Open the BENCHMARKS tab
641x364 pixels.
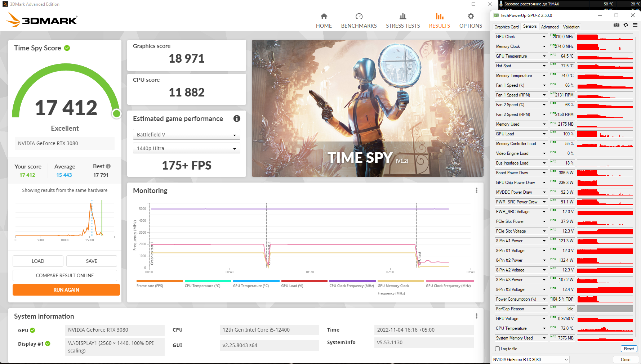(x=359, y=21)
